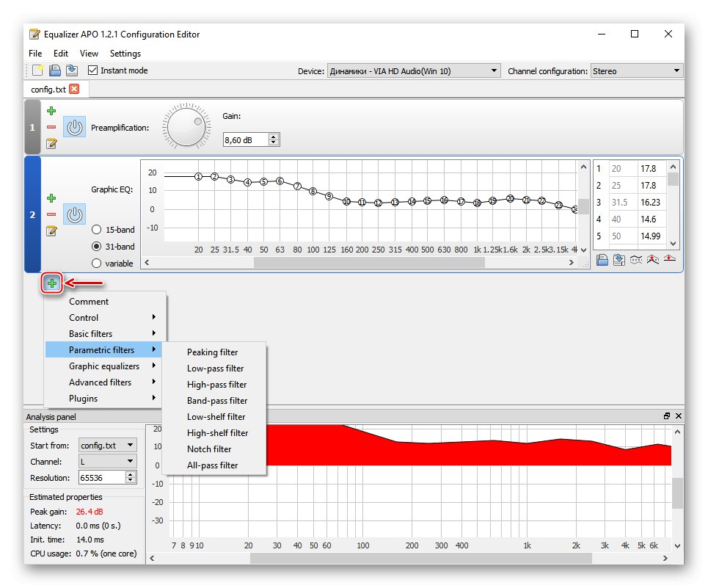Open the Settings menu
Image resolution: width=708 pixels, height=588 pixels.
point(125,54)
